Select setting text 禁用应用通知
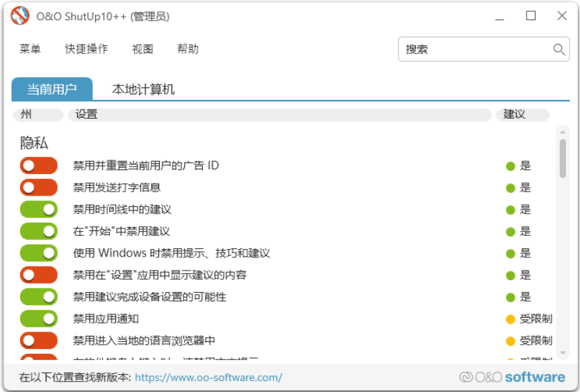Screen dimensions: 580x392 coord(106,318)
